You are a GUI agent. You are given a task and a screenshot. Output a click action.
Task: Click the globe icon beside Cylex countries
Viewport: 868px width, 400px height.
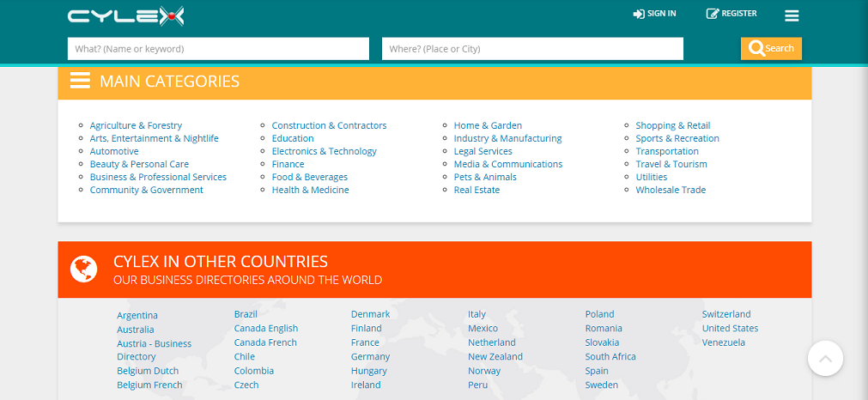[83, 269]
